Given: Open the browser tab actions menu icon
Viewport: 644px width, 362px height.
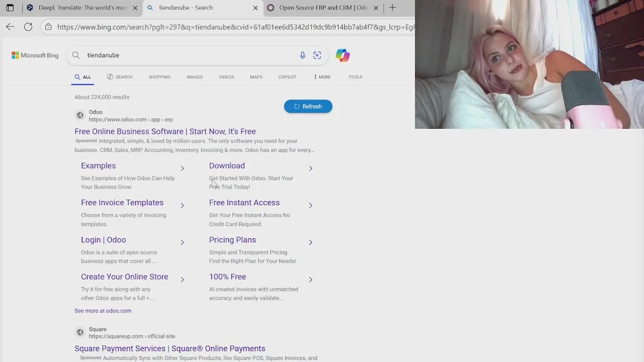Looking at the screenshot, I should [10, 8].
